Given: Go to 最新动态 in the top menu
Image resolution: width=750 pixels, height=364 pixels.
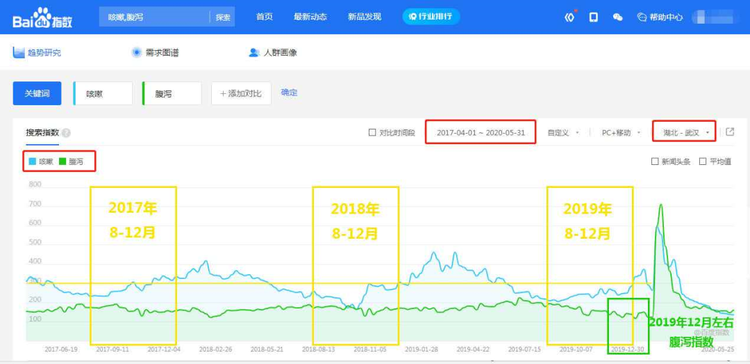Looking at the screenshot, I should tap(310, 17).
